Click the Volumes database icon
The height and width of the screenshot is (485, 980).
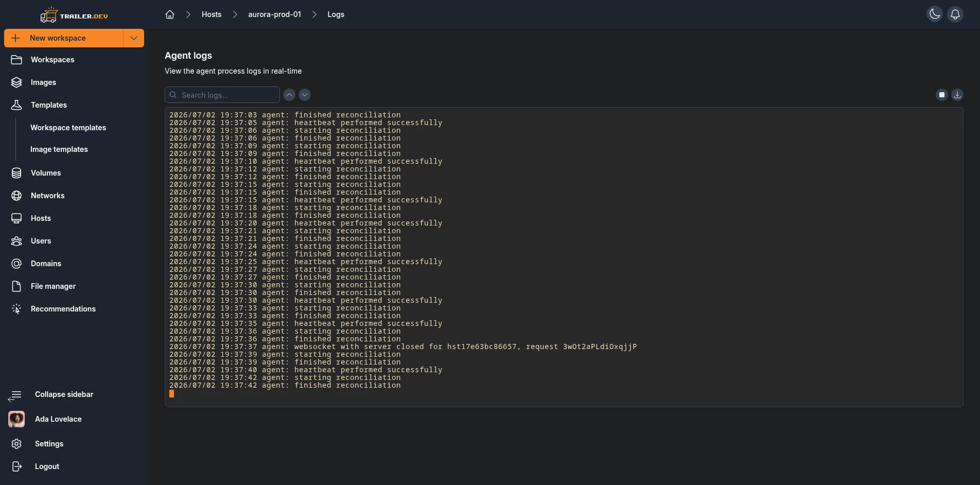[16, 173]
